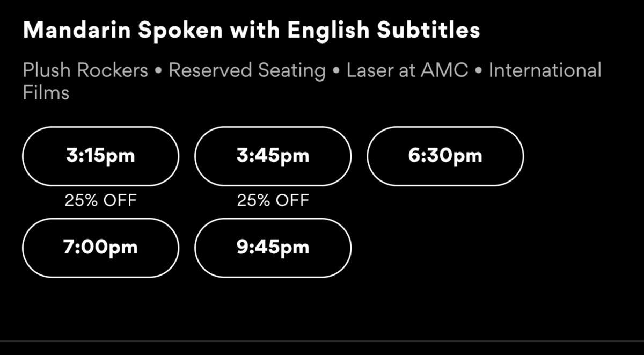The height and width of the screenshot is (355, 644).
Task: Reserve seats for the 7:00pm screening
Action: coord(100,248)
